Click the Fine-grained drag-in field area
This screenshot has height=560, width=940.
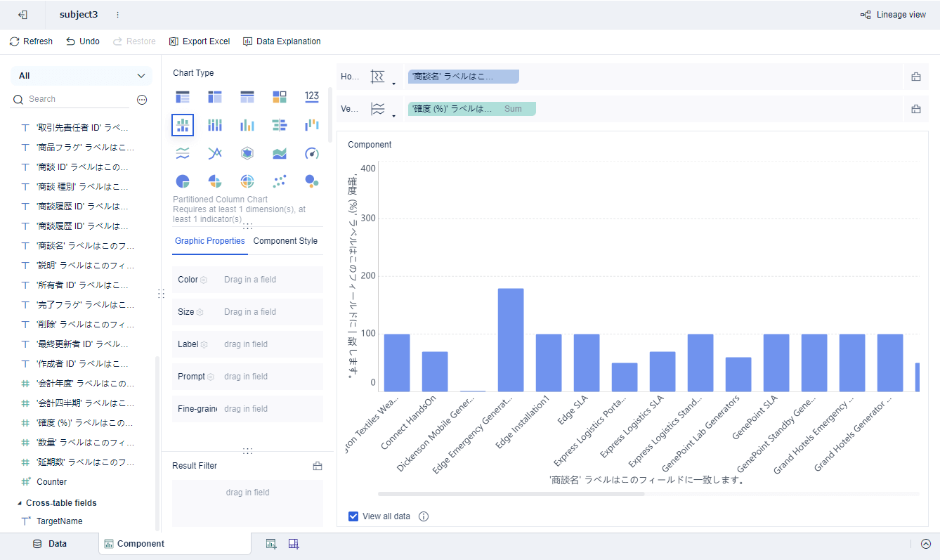tap(271, 409)
